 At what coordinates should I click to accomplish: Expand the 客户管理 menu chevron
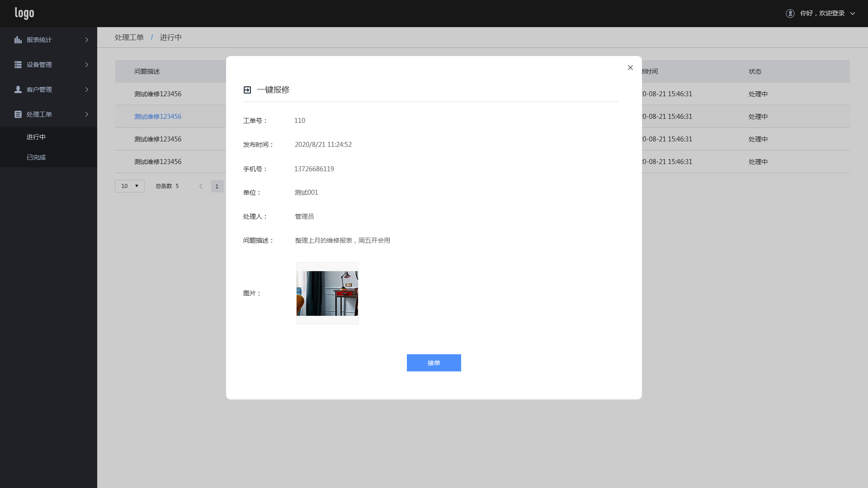point(87,89)
